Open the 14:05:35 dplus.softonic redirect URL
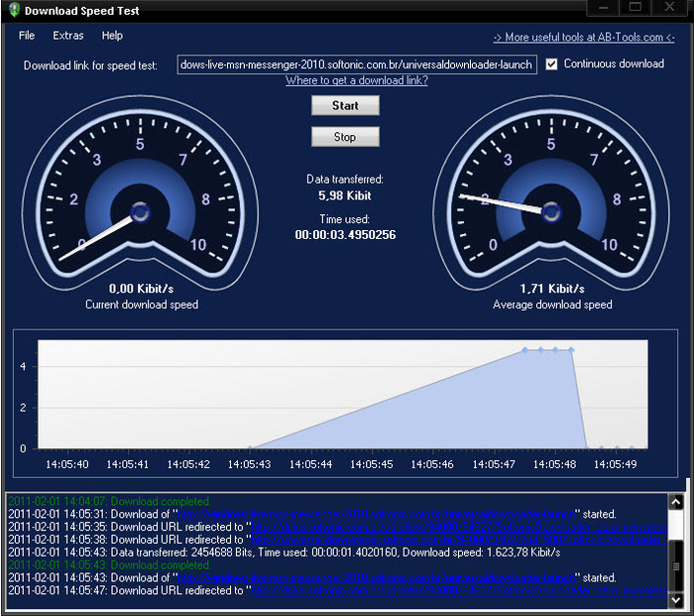The image size is (694, 616). (458, 528)
